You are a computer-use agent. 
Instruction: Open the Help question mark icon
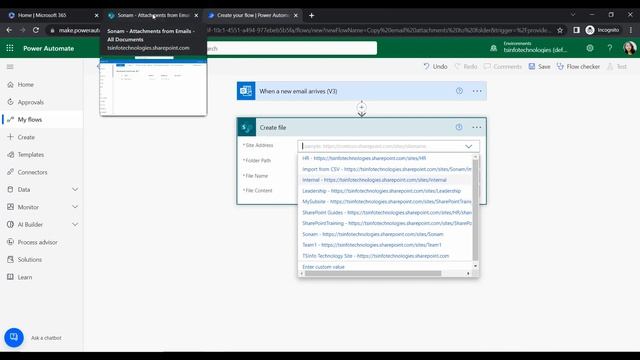(x=610, y=48)
